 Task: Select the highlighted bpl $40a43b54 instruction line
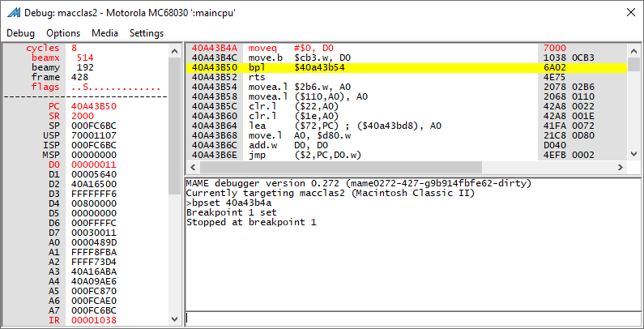pyautogui.click(x=407, y=67)
